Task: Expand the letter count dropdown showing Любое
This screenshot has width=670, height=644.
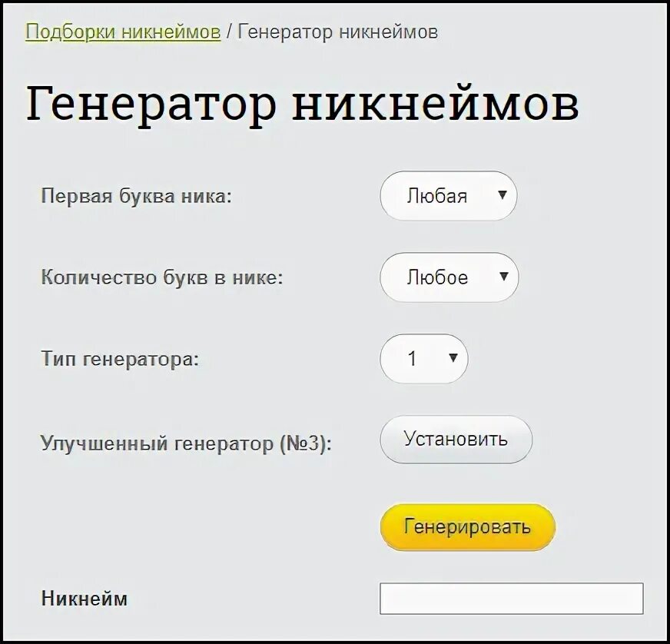Action: click(x=449, y=277)
